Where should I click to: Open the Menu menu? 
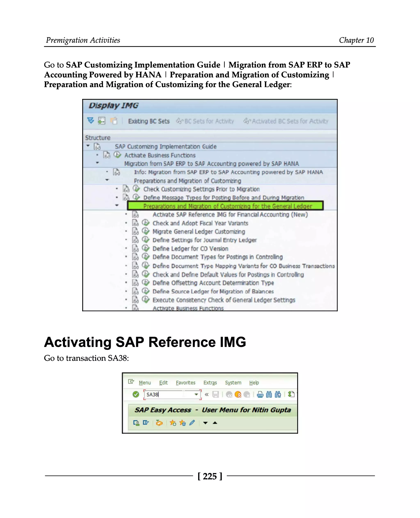point(145,383)
